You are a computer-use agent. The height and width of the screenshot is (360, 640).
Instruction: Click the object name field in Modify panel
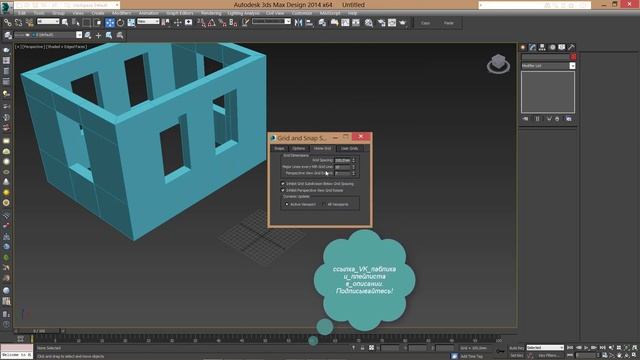545,57
